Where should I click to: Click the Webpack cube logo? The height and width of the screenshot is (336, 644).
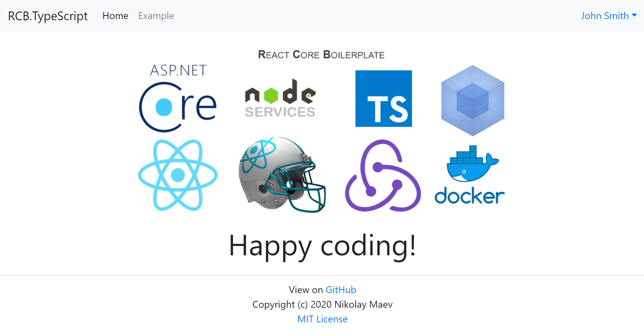[x=473, y=101]
